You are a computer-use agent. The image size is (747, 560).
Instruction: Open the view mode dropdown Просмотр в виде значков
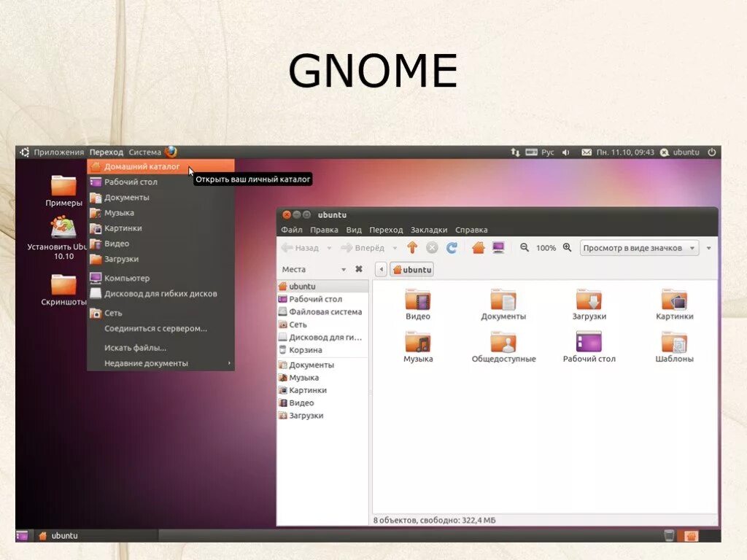pos(639,248)
